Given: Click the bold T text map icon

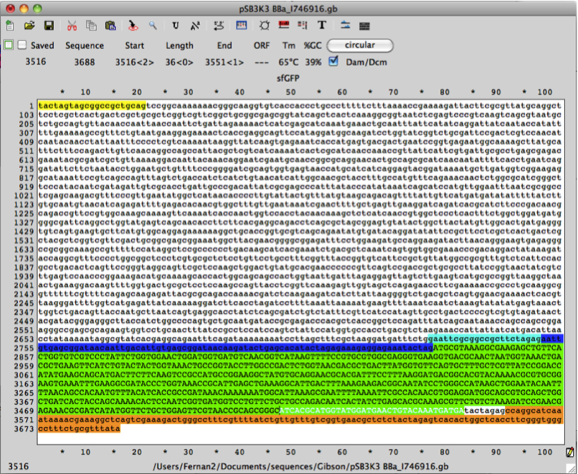Looking at the screenshot, I should point(322,25).
